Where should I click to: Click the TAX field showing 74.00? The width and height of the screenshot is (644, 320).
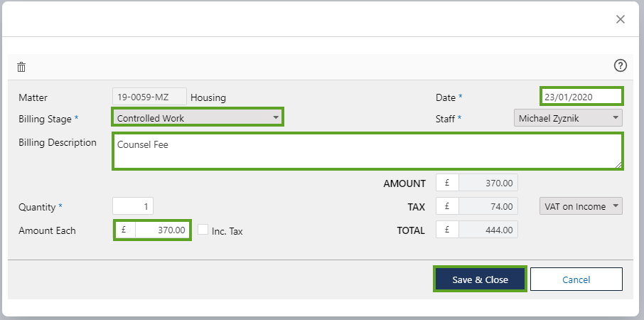pyautogui.click(x=488, y=206)
